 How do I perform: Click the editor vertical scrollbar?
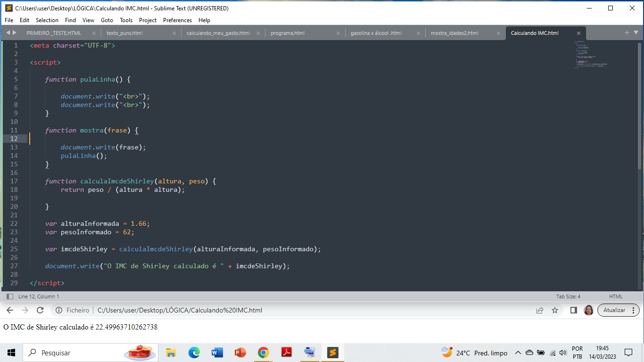pyautogui.click(x=640, y=106)
